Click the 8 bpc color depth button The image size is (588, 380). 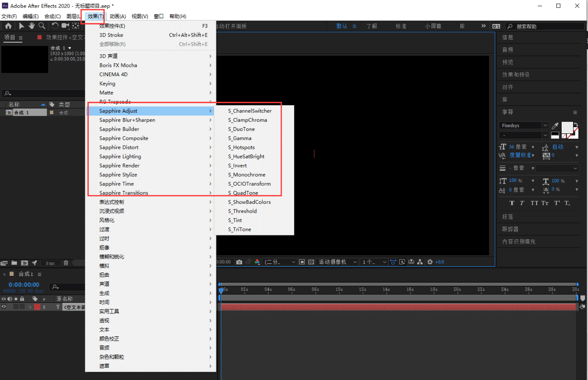point(50,263)
